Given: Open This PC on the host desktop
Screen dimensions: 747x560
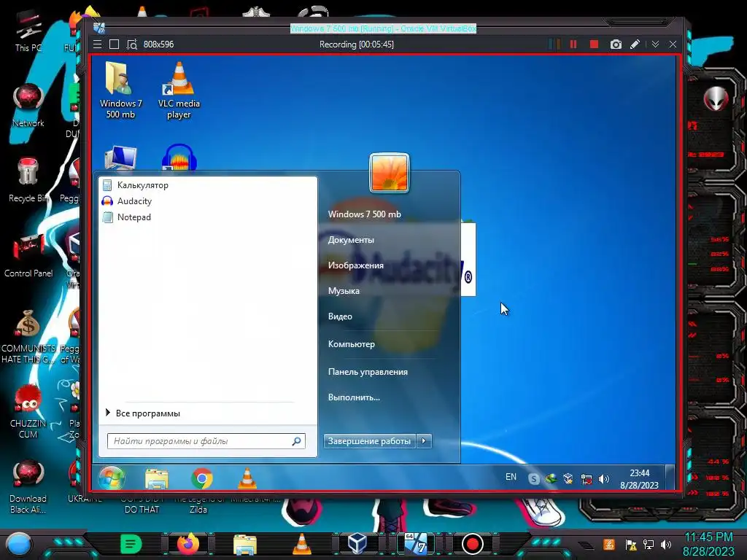Looking at the screenshot, I should click(28, 31).
